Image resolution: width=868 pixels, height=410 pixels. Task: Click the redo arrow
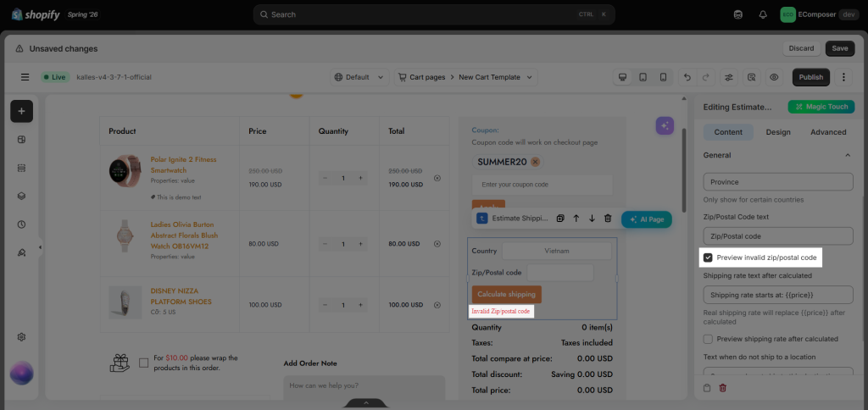click(x=705, y=77)
